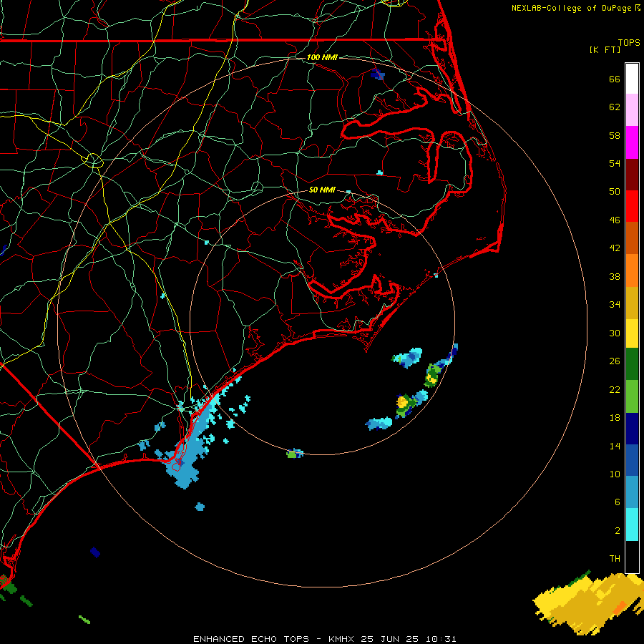The width and height of the screenshot is (644, 644).
Task: Click the 42 value on the legend
Action: [x=615, y=248]
